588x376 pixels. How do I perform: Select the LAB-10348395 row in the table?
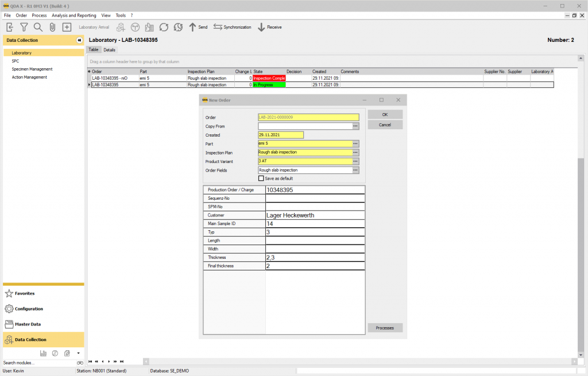[115, 84]
